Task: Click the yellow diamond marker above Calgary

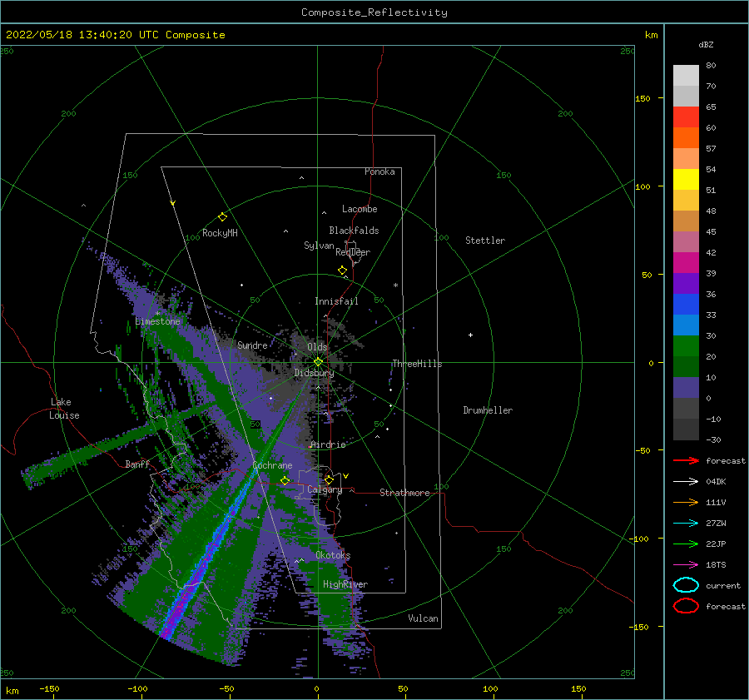Action: [x=329, y=479]
